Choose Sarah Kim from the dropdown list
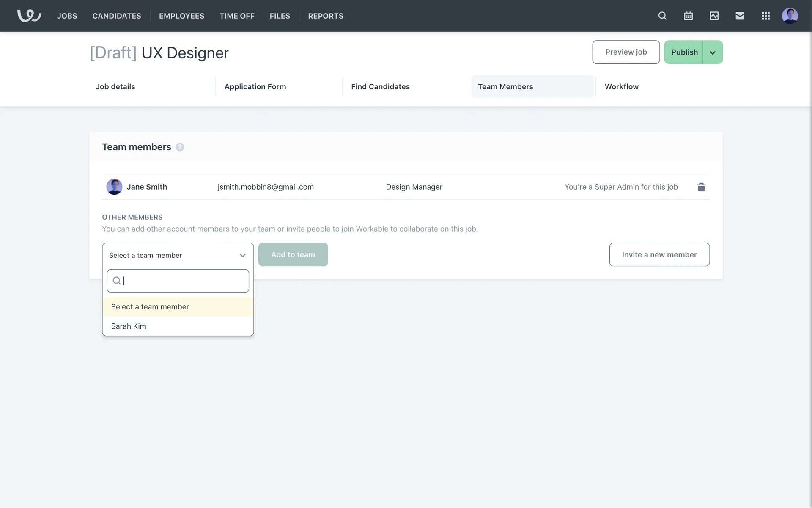812x508 pixels. tap(129, 326)
